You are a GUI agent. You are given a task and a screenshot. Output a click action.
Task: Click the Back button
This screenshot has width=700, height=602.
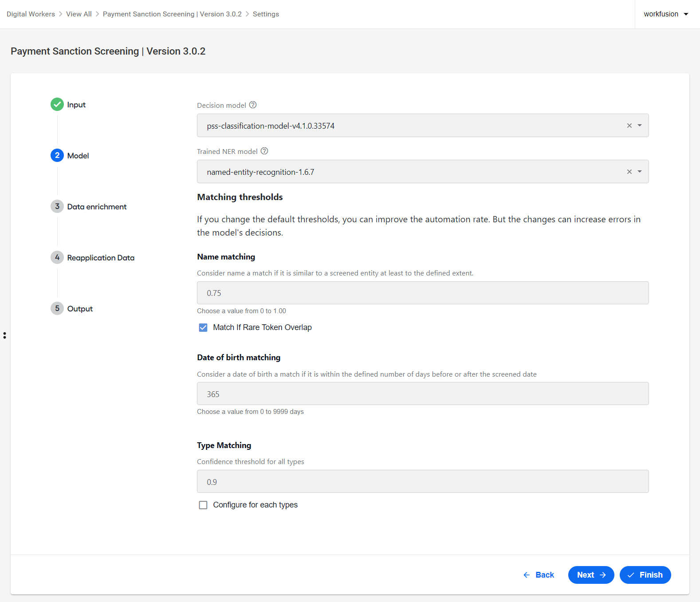coord(539,575)
